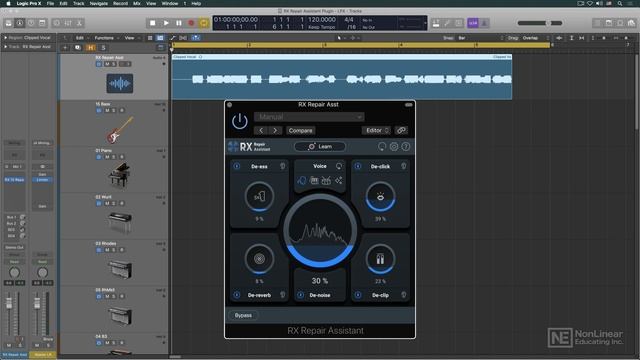
Task: Open RX Repair Assistant settings gear
Action: (x=394, y=147)
